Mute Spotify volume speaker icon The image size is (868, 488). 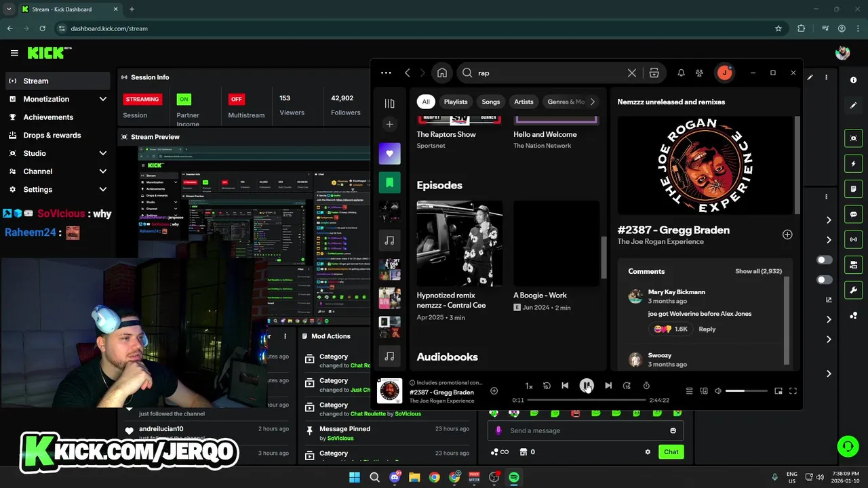click(718, 391)
